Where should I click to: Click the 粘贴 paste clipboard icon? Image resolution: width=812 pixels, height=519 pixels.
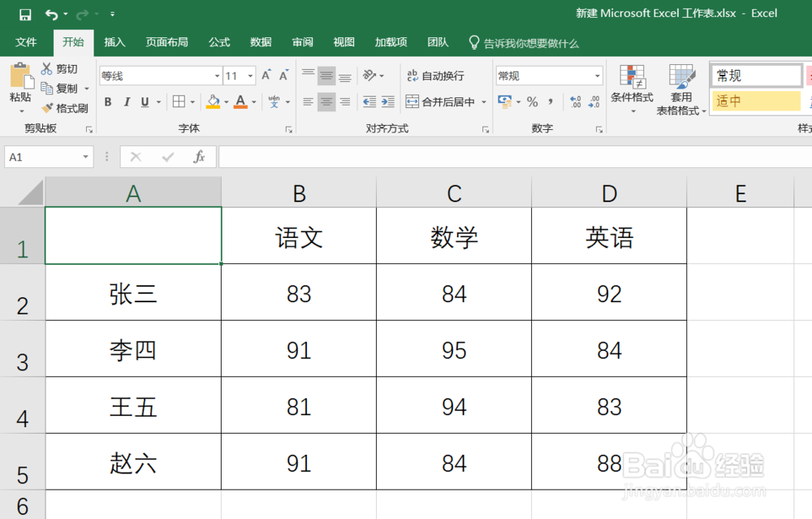pos(21,76)
